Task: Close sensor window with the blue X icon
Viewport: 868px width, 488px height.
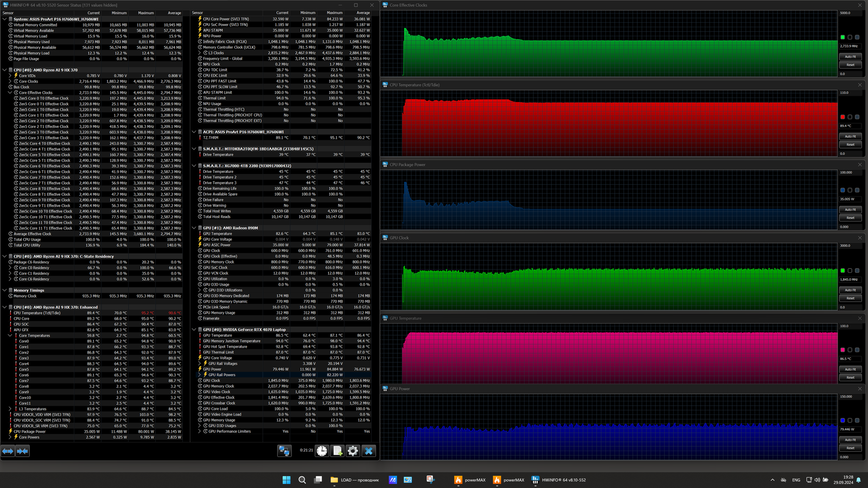Action: coord(369,451)
